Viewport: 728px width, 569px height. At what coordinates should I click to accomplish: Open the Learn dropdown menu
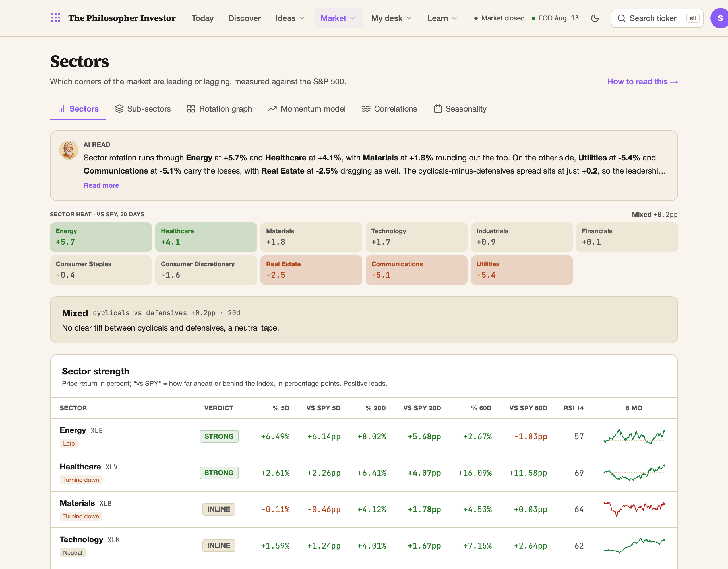[442, 18]
